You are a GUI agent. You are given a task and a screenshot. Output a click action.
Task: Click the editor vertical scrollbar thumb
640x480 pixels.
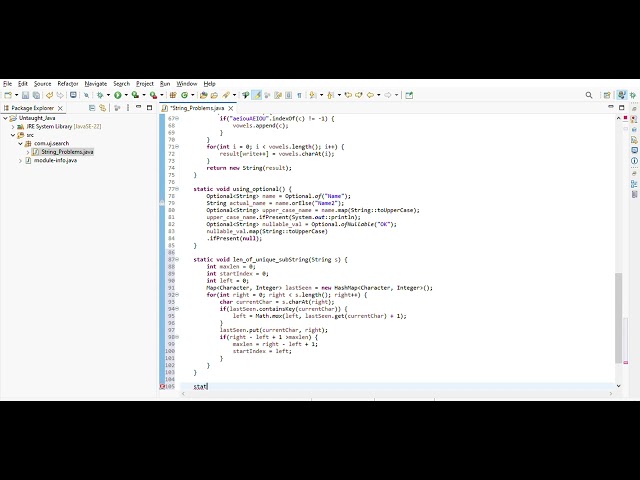click(x=618, y=318)
